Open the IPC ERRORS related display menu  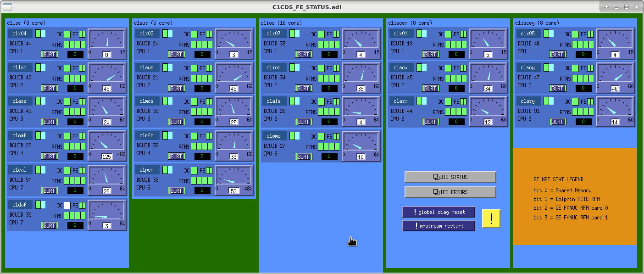point(450,192)
